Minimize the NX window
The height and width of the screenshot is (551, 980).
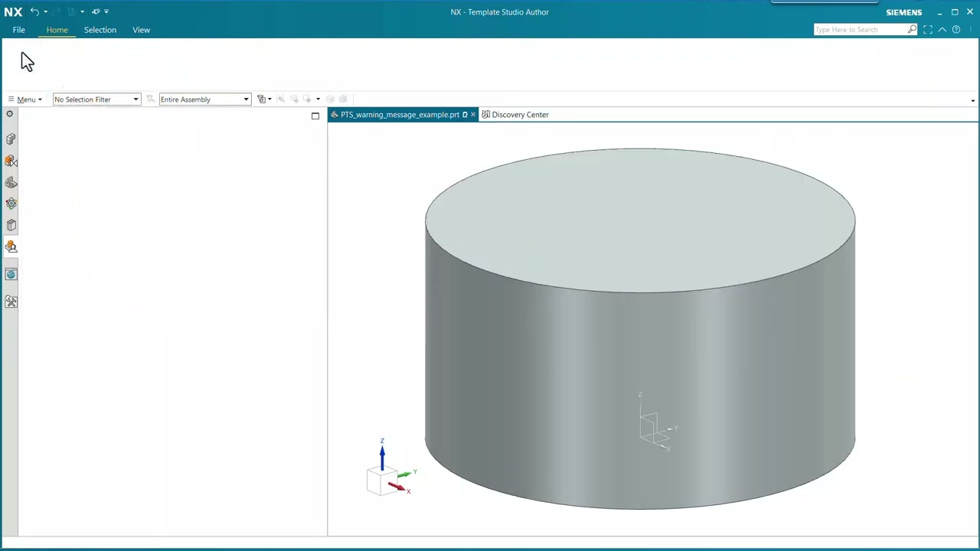[939, 12]
